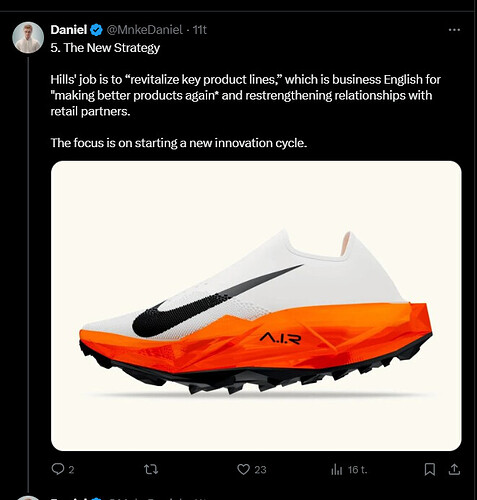Open the reply comments icon
This screenshot has width=477, height=500.
58,469
